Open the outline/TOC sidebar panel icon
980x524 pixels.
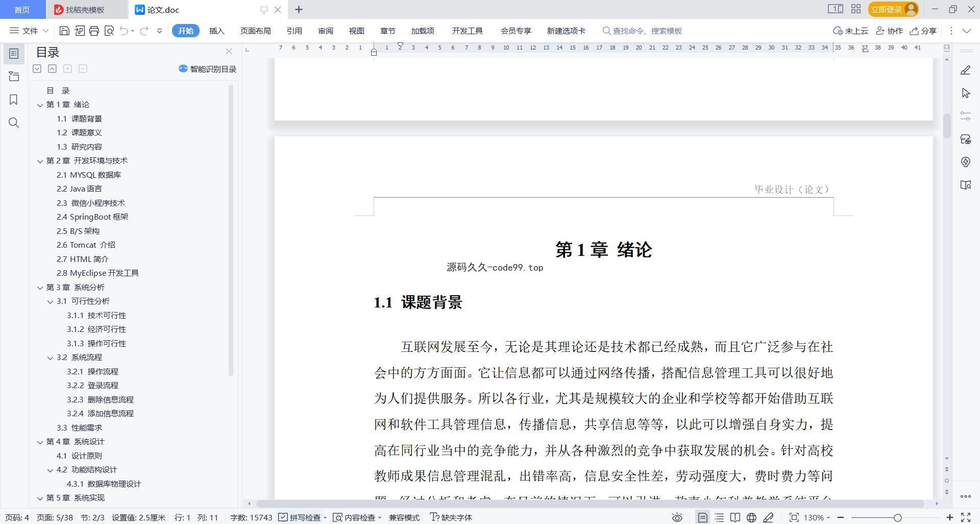pyautogui.click(x=14, y=54)
